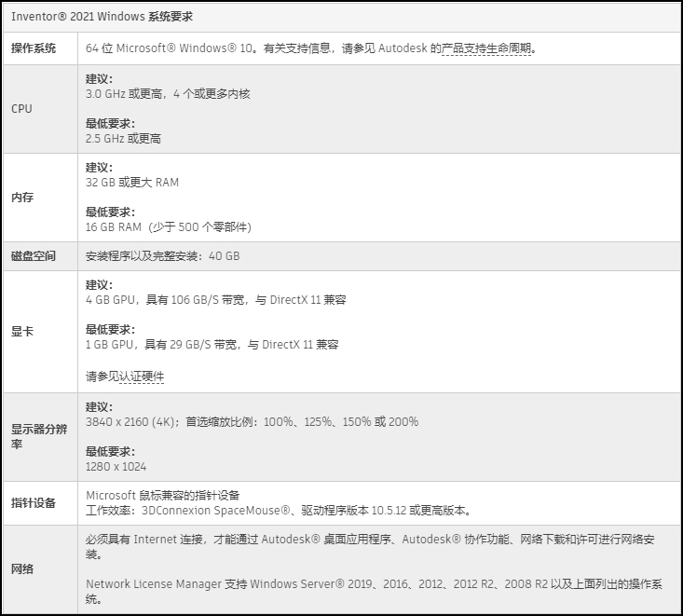Click the Network License Manager paragraph
683x616 pixels.
coord(374,591)
